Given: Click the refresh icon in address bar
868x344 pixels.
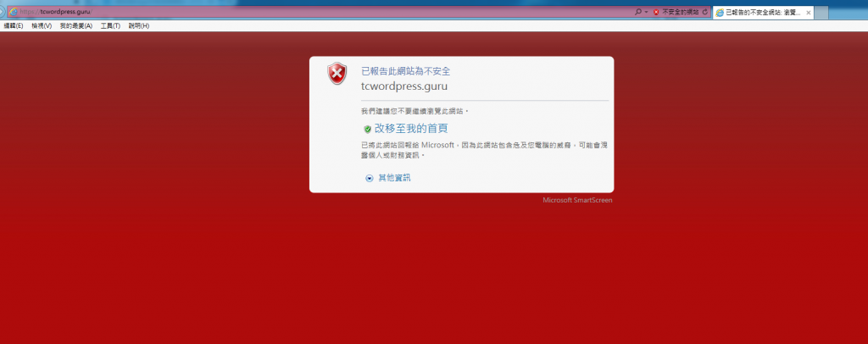Looking at the screenshot, I should click(x=704, y=12).
